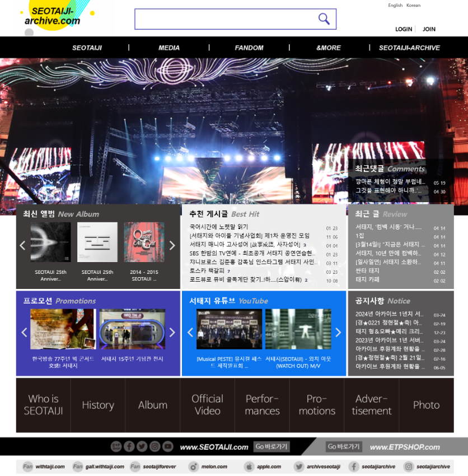Click the LOGIN link
The height and width of the screenshot is (476, 468).
(x=404, y=29)
